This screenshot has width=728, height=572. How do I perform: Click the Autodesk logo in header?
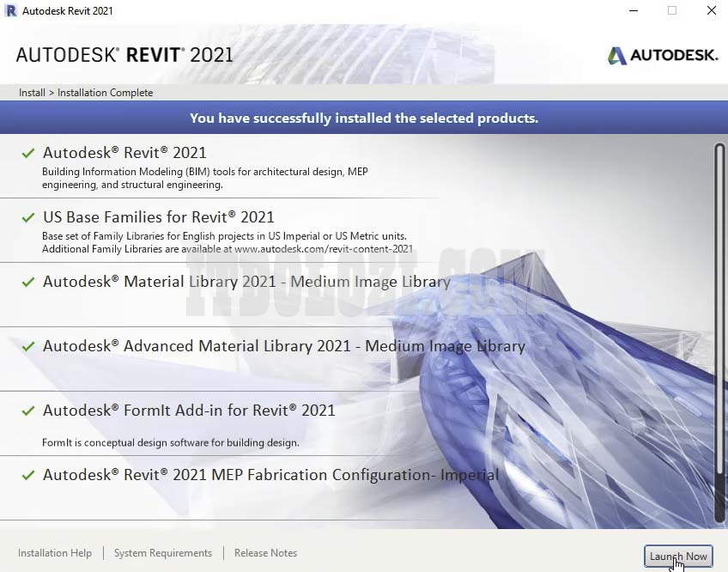[x=662, y=56]
